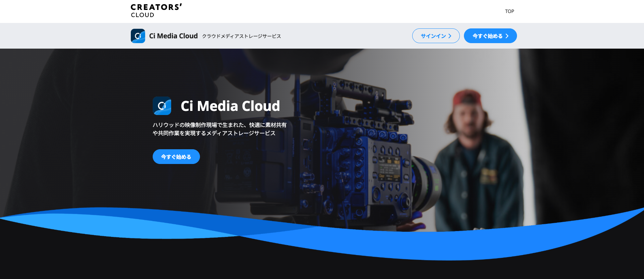Click the Ci logo icon in hero banner

click(x=162, y=106)
